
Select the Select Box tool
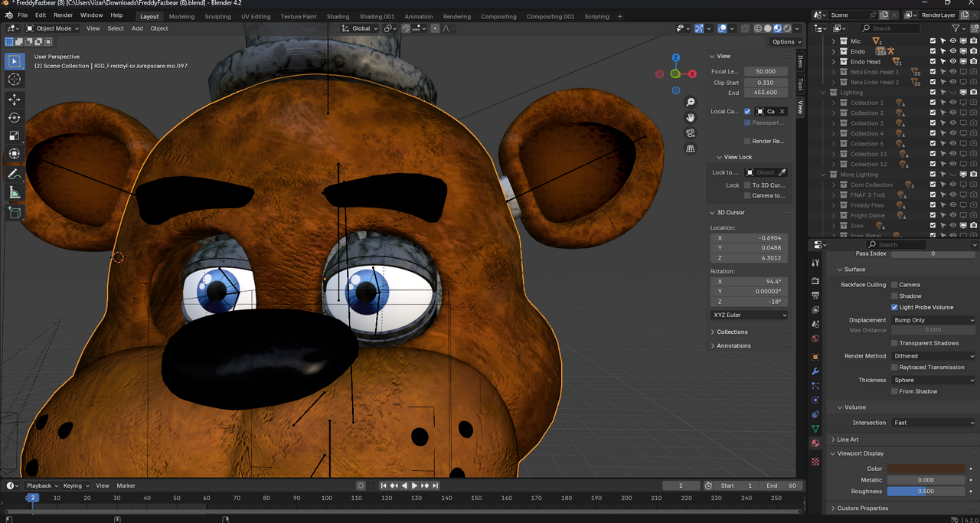[x=15, y=61]
